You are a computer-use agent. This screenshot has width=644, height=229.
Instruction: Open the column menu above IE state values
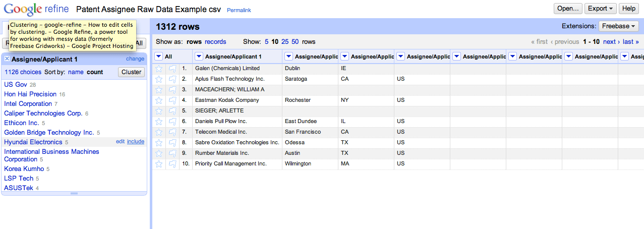pos(344,56)
